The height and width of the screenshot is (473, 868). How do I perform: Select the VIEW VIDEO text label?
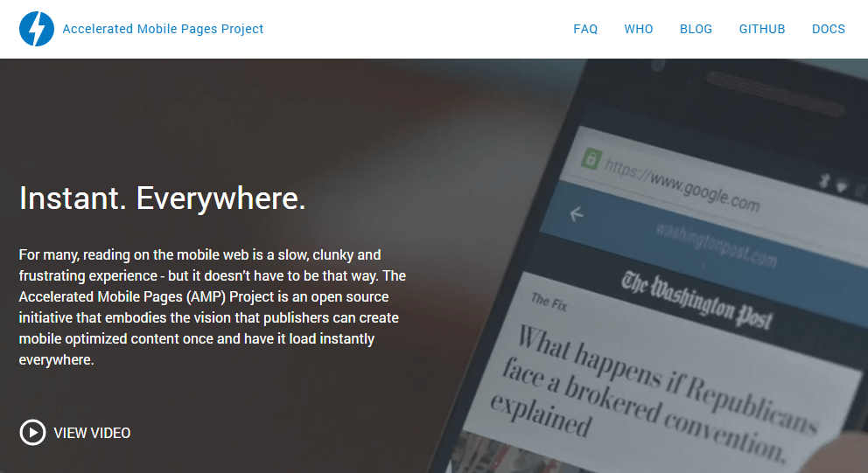[x=92, y=433]
